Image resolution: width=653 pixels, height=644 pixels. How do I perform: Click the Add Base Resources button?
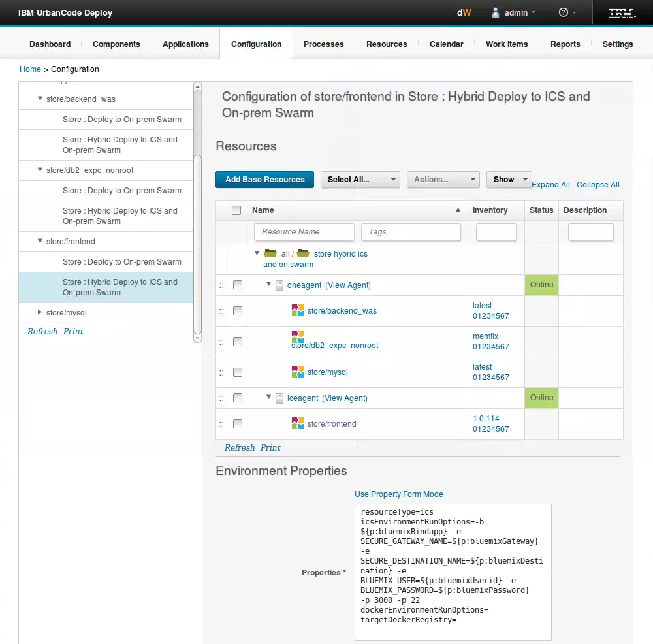[x=265, y=180]
